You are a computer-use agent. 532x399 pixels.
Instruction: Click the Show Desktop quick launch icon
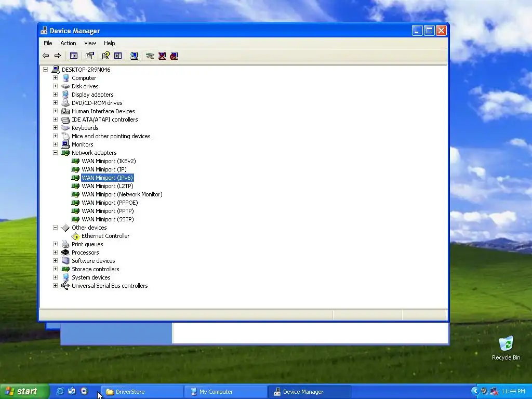72,391
